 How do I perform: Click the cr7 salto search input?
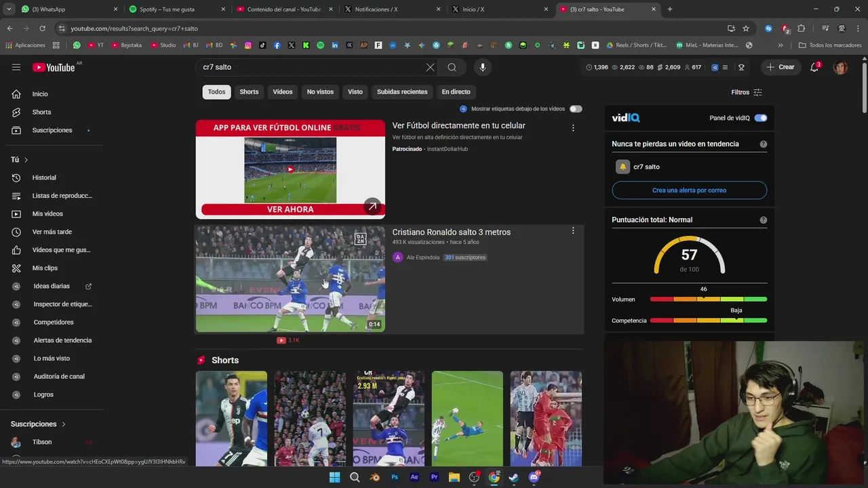point(312,67)
